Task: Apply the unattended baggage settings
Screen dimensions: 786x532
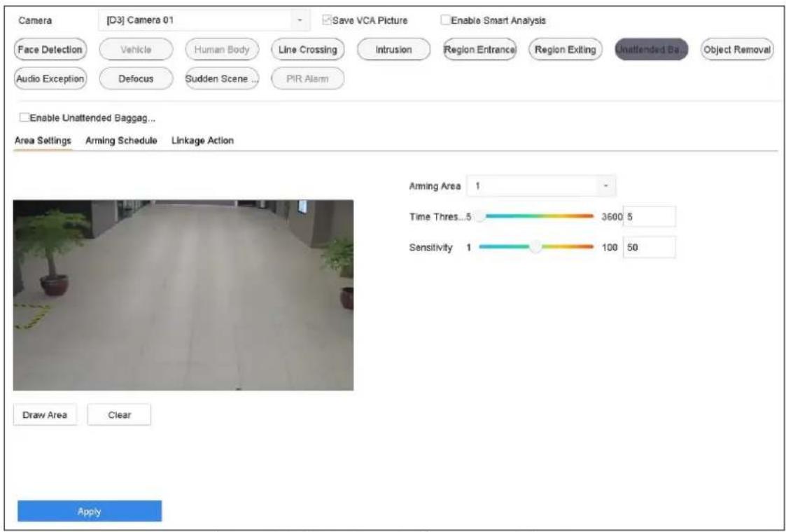Action: pyautogui.click(x=89, y=512)
